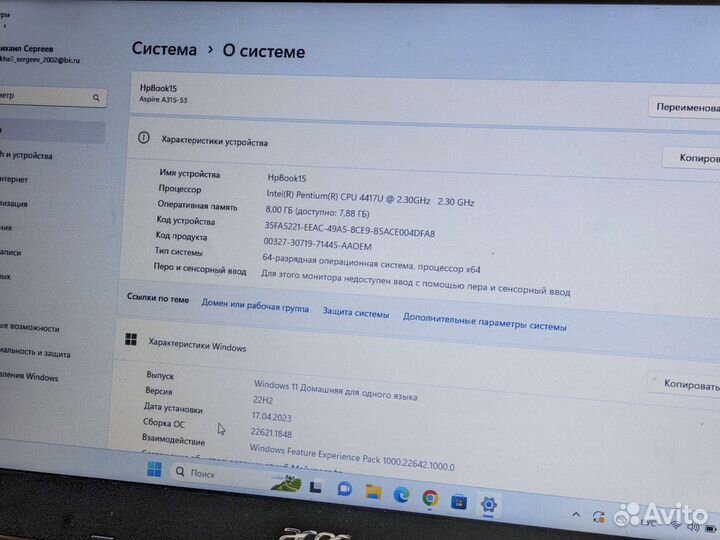Launch the Chat app from taskbar
Viewport: 720px width, 540px height.
[344, 489]
